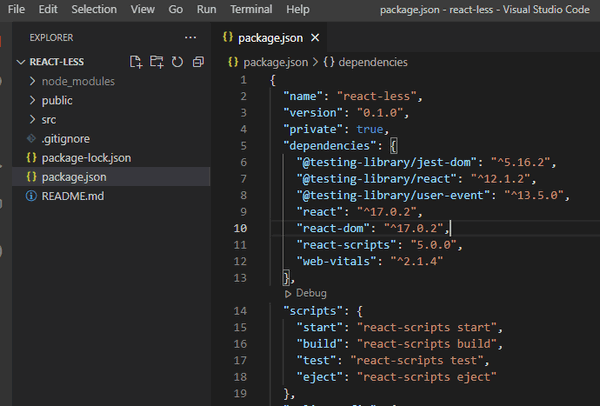Click the New File icon in Explorer
Image resolution: width=600 pixels, height=406 pixels.
(x=136, y=62)
